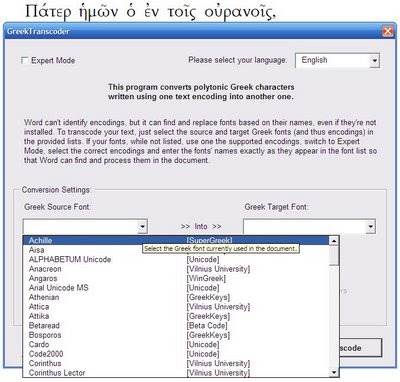Expand the Greek Target Font combo box arrow
This screenshot has height=382, width=400.
point(370,227)
